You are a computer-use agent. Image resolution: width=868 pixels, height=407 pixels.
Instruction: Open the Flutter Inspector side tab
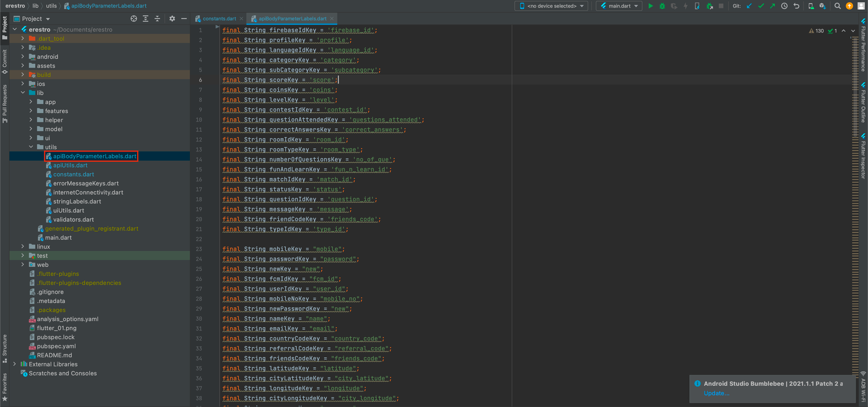(x=863, y=157)
